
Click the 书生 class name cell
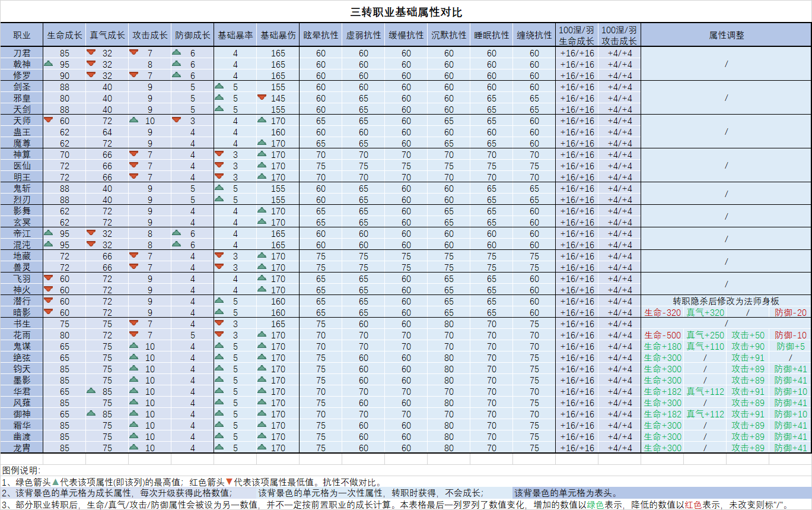click(22, 324)
